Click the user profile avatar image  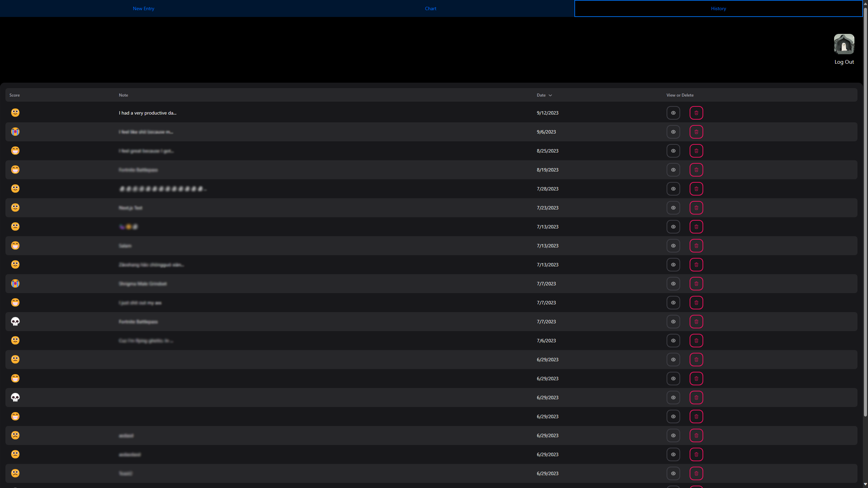pos(844,44)
